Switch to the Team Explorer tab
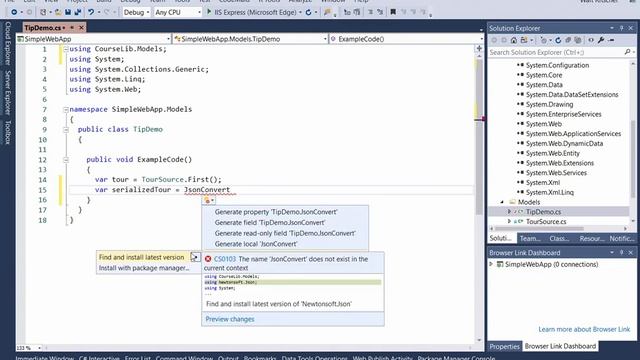Screen dimensions: 640x360 click(x=530, y=238)
